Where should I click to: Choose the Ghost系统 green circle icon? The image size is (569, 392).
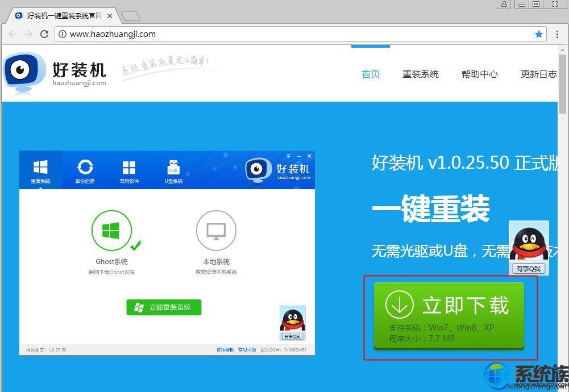pos(111,231)
